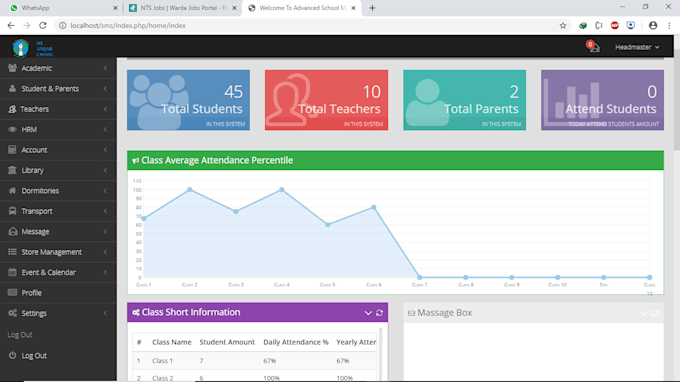This screenshot has height=382, width=680.
Task: Collapse the Massage Box panel
Action: [x=644, y=313]
